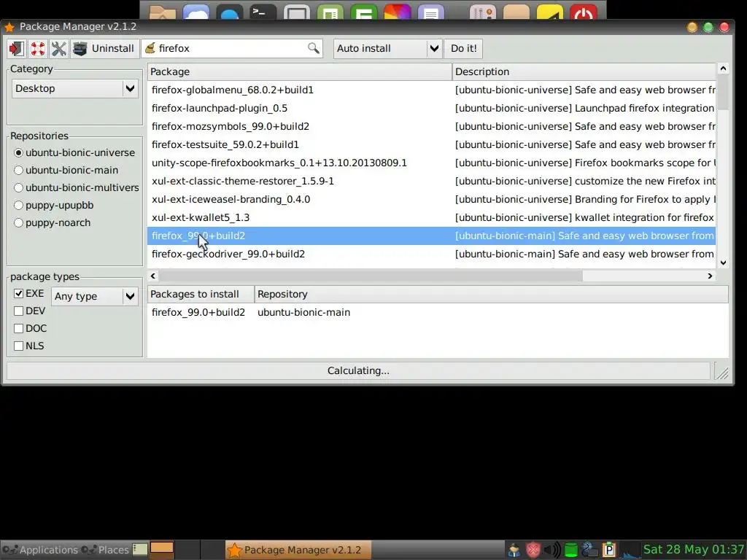Click the Uninstall button
This screenshot has height=560, width=747.
coord(104,49)
